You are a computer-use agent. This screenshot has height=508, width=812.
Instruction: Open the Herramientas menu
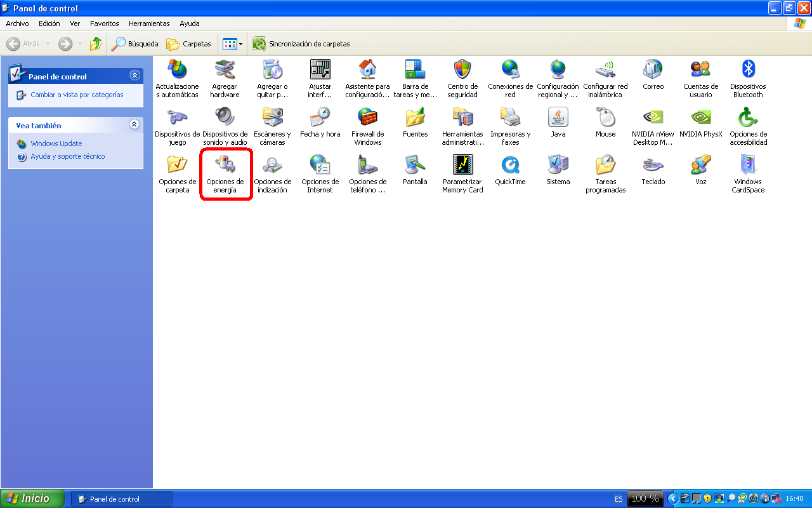point(149,23)
